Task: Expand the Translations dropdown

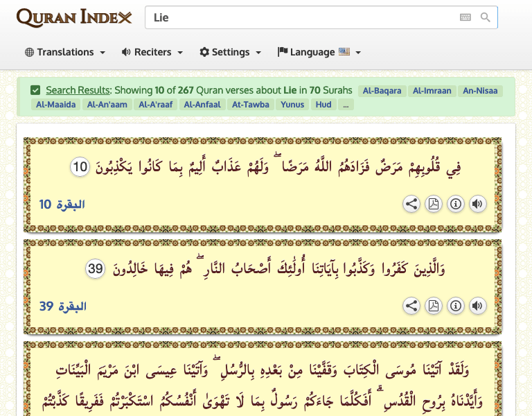Action: tap(65, 52)
